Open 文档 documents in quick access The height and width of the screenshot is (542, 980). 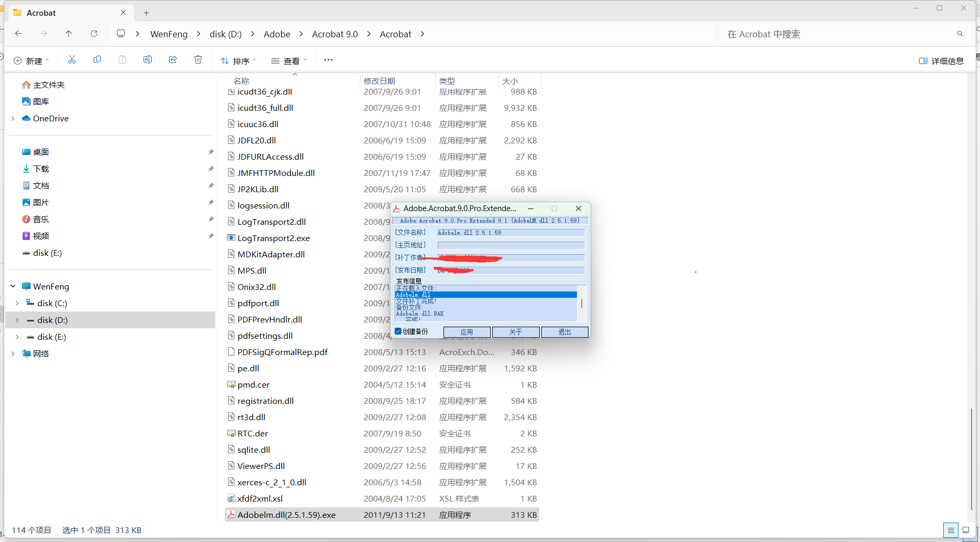[x=36, y=185]
